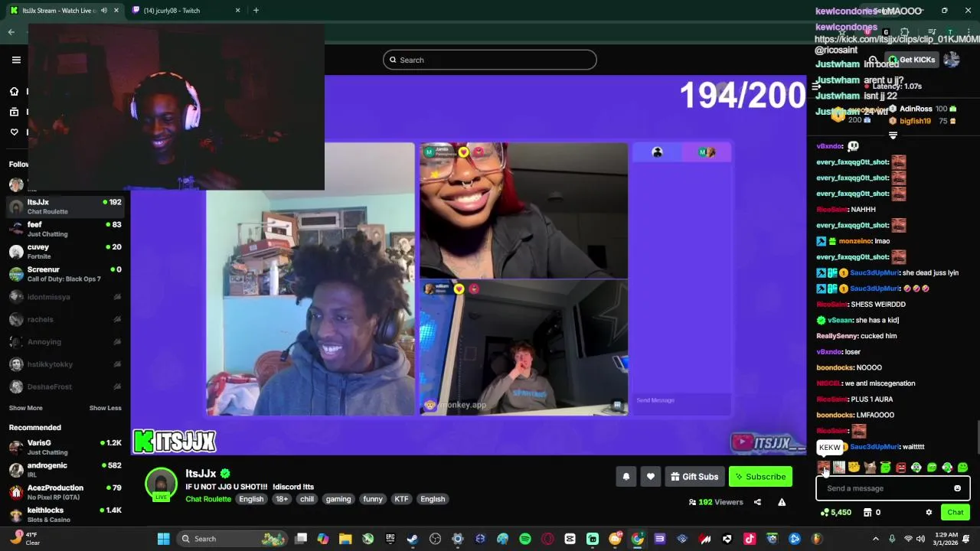Select the first English tag
Image resolution: width=980 pixels, height=551 pixels.
(x=251, y=499)
